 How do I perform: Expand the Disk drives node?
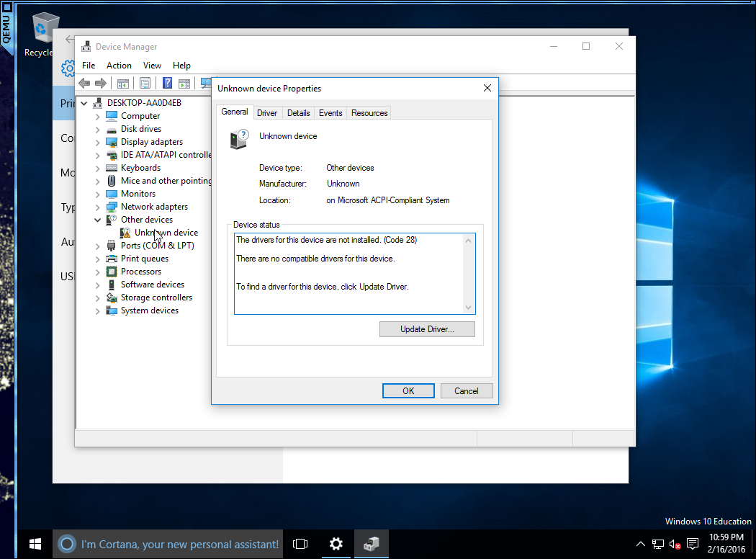pyautogui.click(x=97, y=129)
